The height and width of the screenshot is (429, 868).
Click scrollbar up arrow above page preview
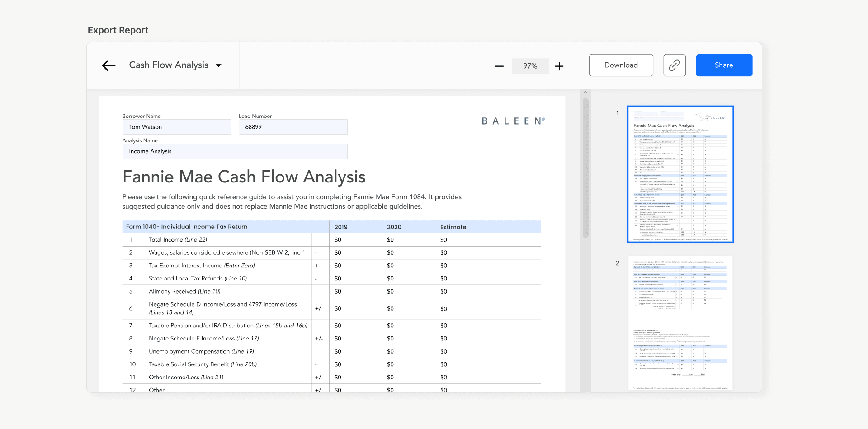pos(585,93)
